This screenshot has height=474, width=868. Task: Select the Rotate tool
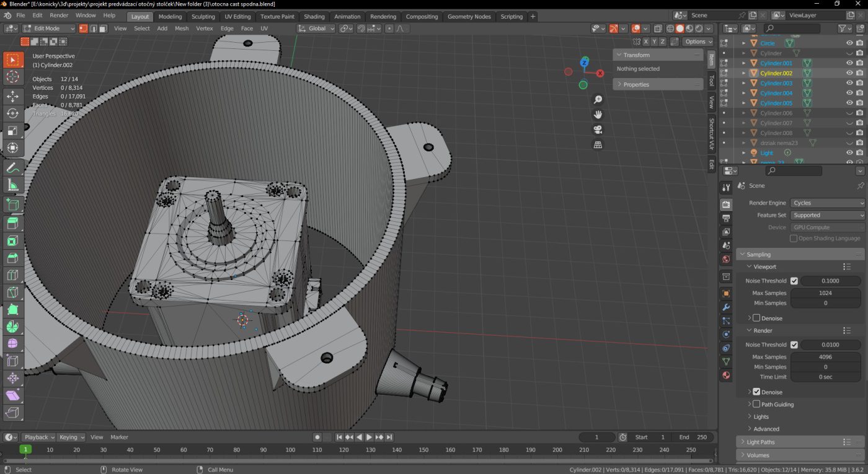tap(12, 113)
